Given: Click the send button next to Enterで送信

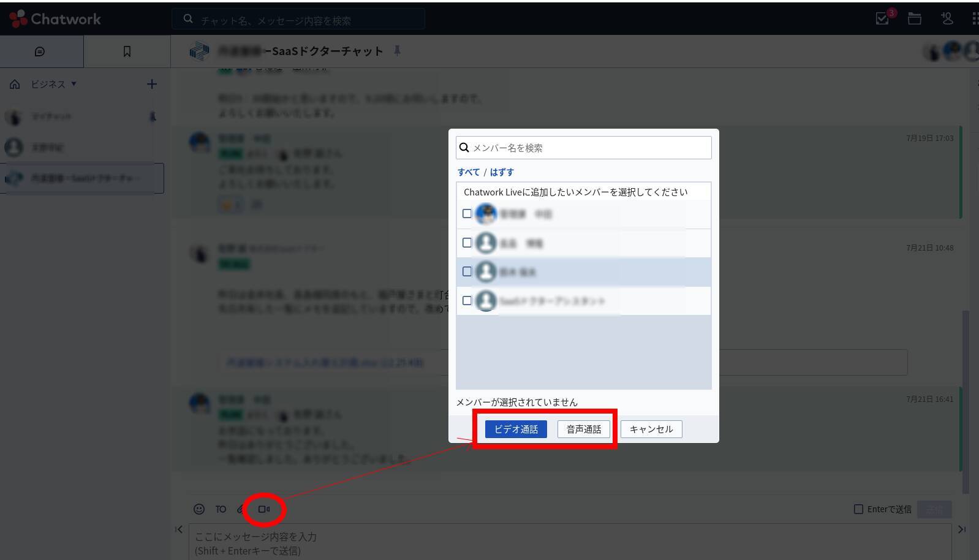Looking at the screenshot, I should pyautogui.click(x=934, y=509).
